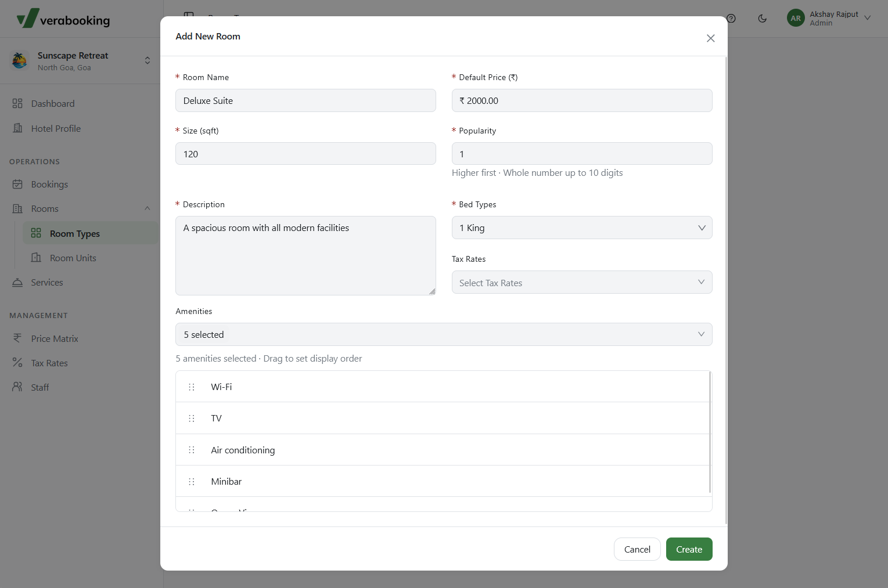Click the Dashboard grid icon in sidebar
Screen dimensions: 888x588
pos(17,103)
